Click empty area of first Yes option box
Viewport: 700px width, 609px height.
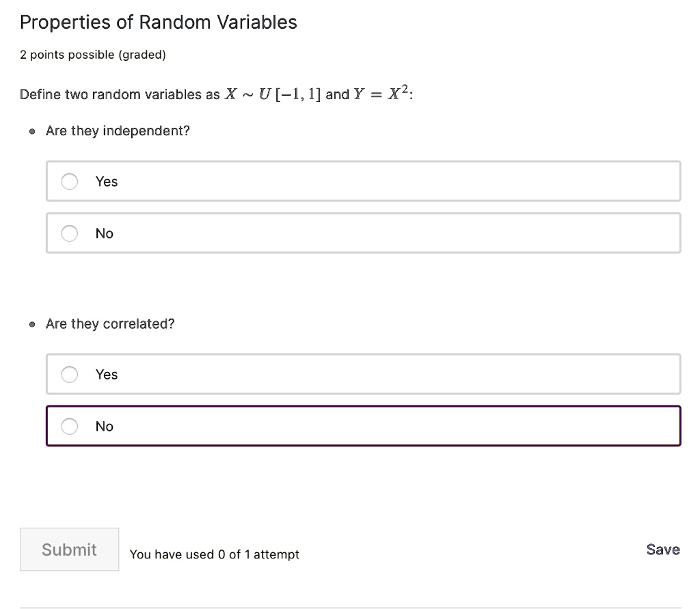tap(410, 181)
